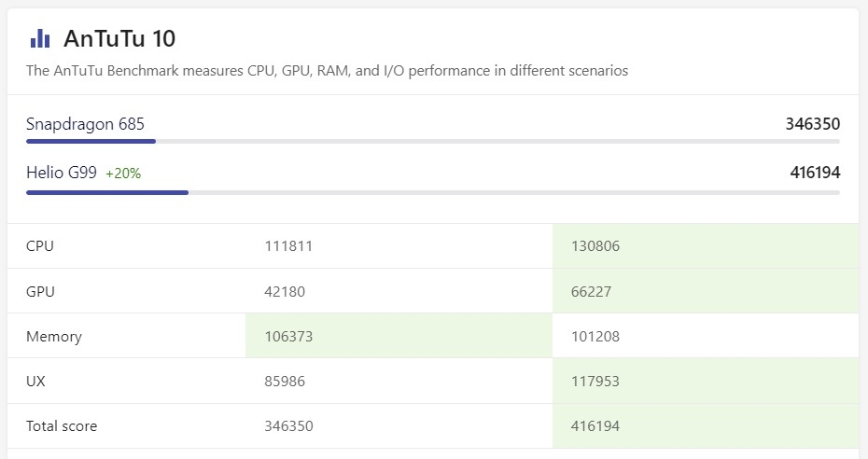868x459 pixels.
Task: Click the Total score row label
Action: (62, 425)
